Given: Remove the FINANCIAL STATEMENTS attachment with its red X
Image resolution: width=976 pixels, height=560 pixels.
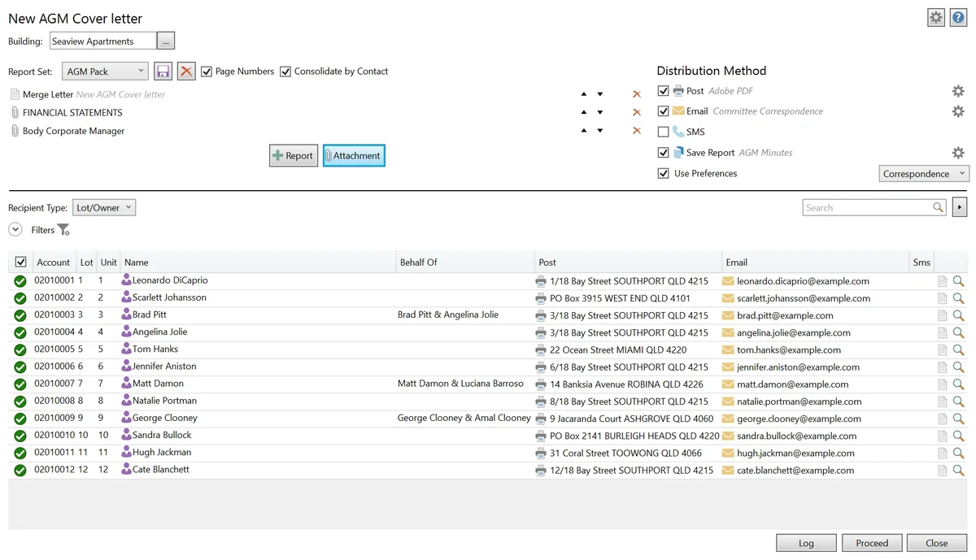Looking at the screenshot, I should 637,113.
